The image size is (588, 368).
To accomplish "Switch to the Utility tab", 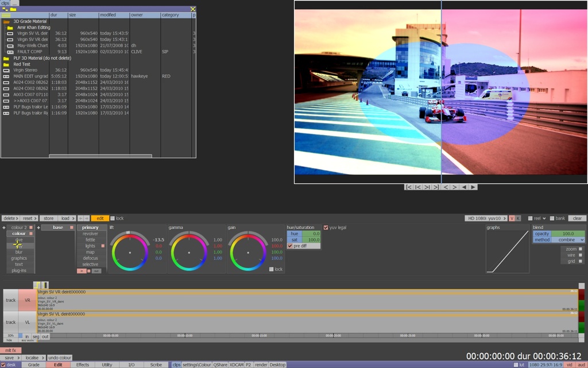I will coord(107,365).
